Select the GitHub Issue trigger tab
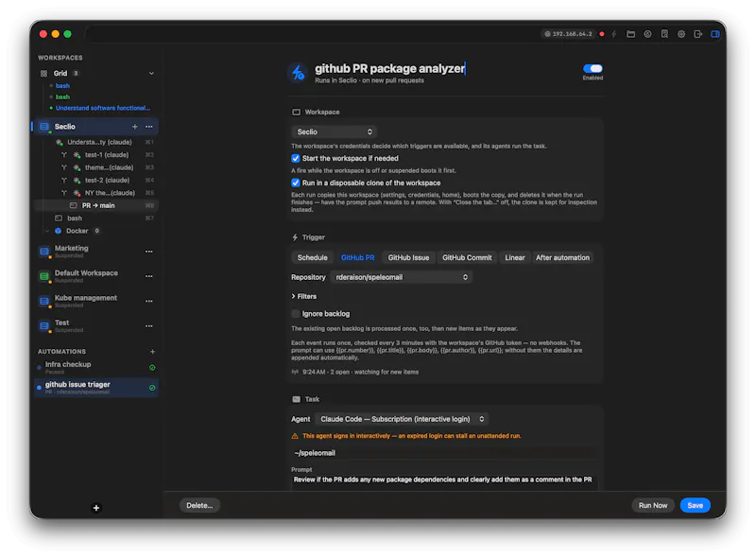 tap(408, 258)
